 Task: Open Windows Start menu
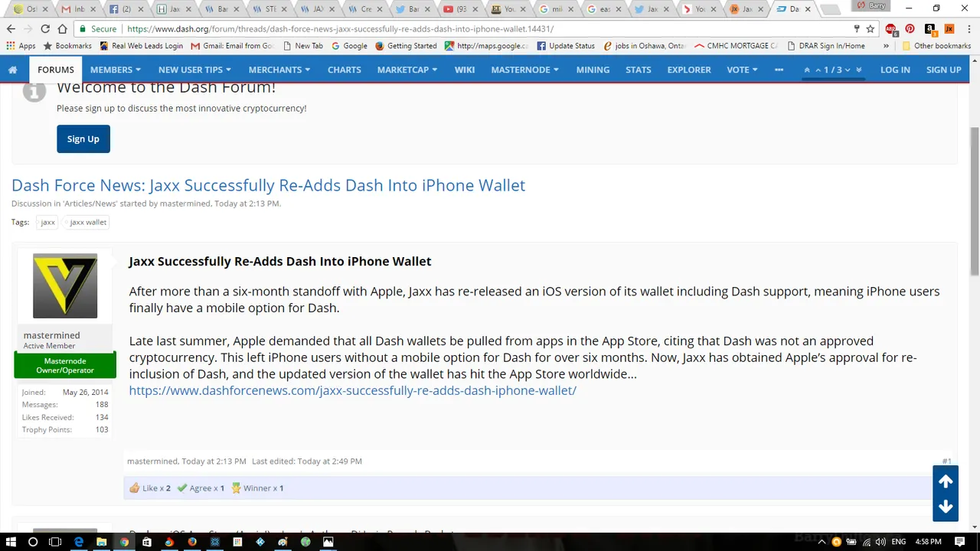point(11,542)
